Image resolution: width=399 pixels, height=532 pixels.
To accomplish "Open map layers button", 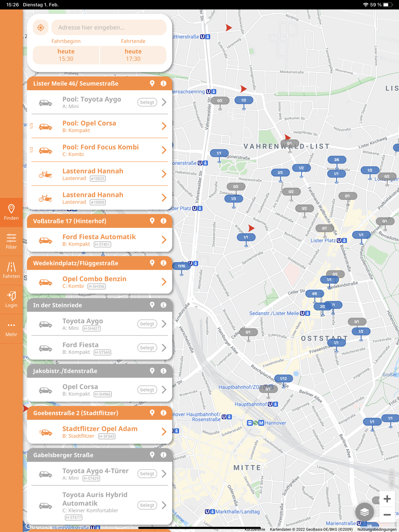I will (x=365, y=512).
